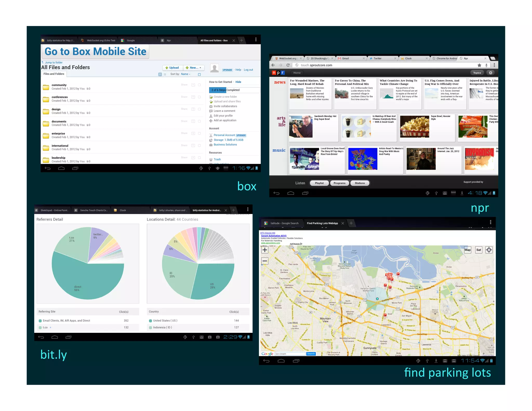Check the conferences folder checkbox
The width and height of the screenshot is (532, 411).
click(x=199, y=97)
